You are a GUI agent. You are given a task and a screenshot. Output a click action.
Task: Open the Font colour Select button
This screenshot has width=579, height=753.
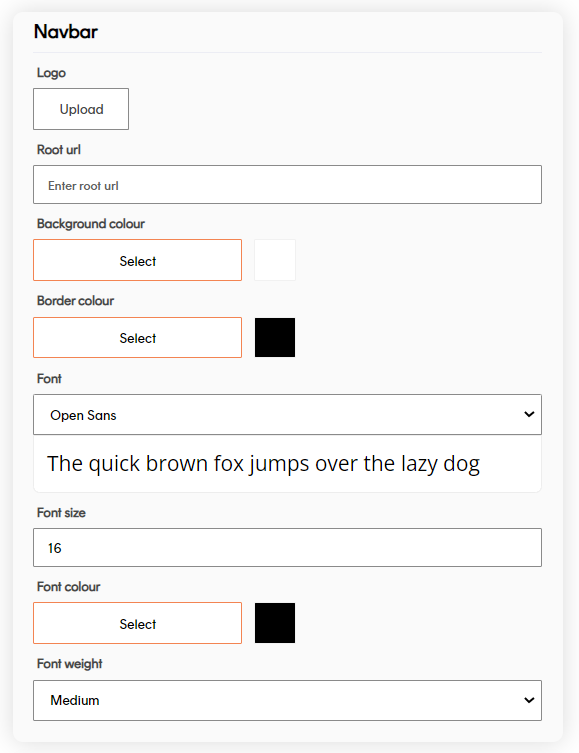tap(137, 623)
